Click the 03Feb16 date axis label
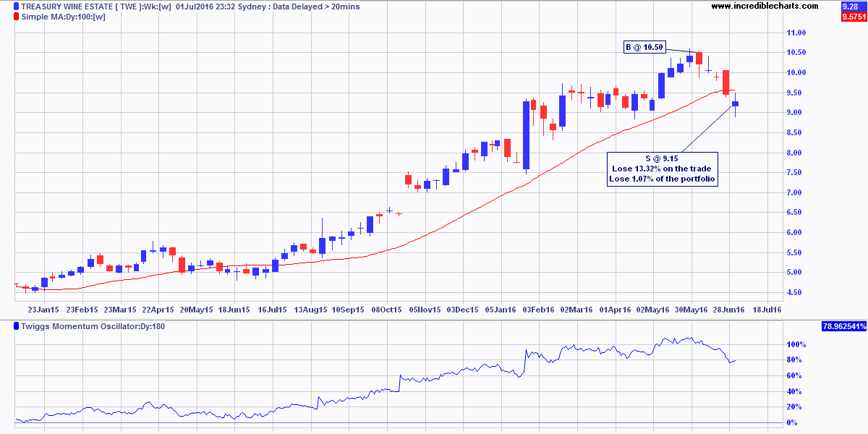This screenshot has height=434, width=868. 538,309
